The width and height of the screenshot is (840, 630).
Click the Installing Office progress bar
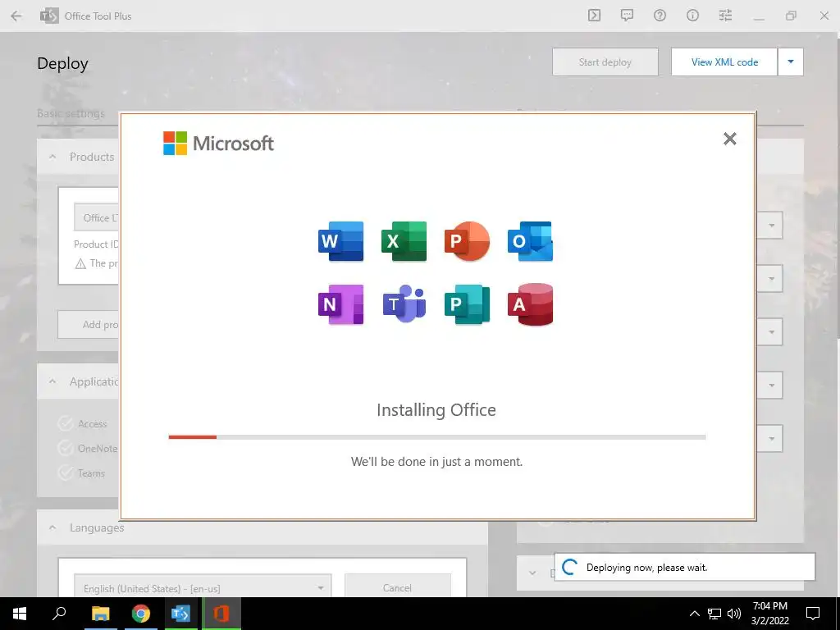[437, 437]
